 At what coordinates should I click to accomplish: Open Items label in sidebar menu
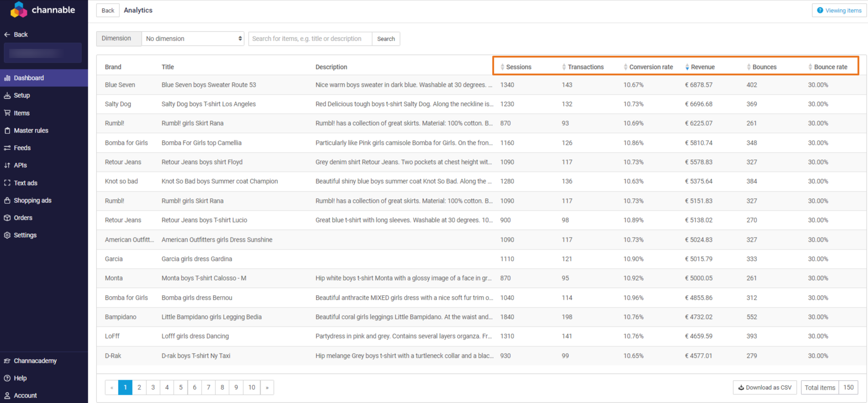tap(21, 113)
